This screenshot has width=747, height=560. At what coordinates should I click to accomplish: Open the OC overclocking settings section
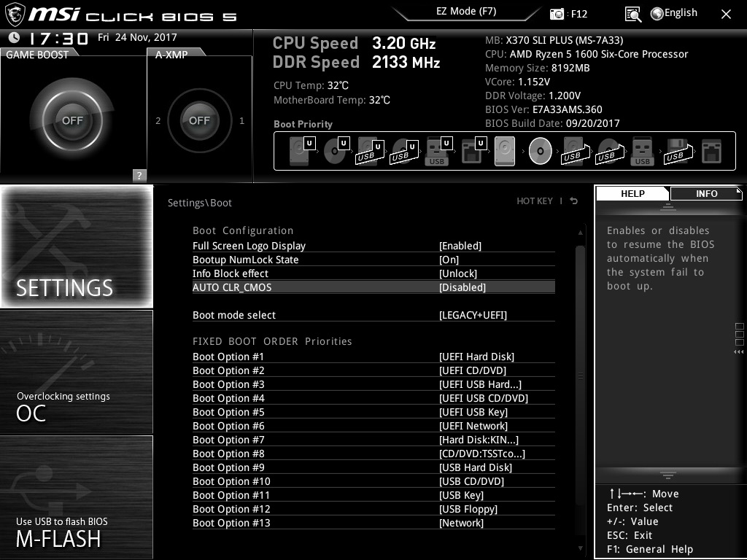77,372
